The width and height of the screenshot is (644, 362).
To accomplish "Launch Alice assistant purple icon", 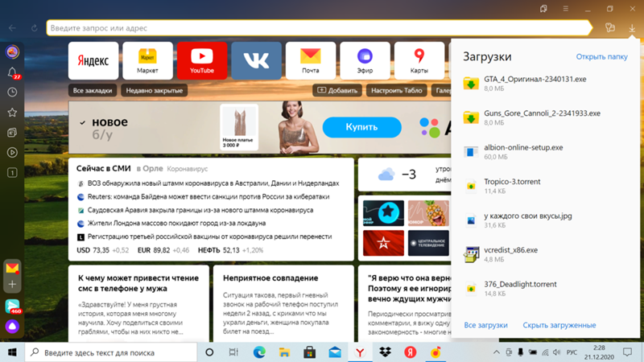I will [x=12, y=327].
